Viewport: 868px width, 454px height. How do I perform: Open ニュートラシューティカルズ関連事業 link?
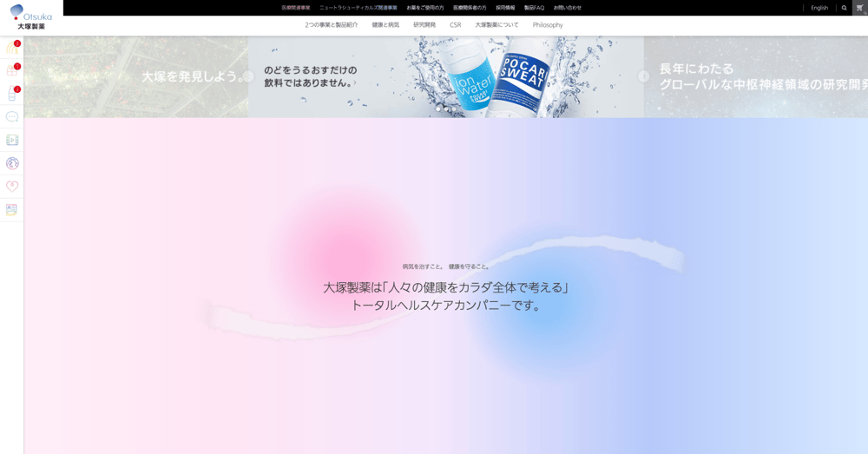tap(358, 8)
